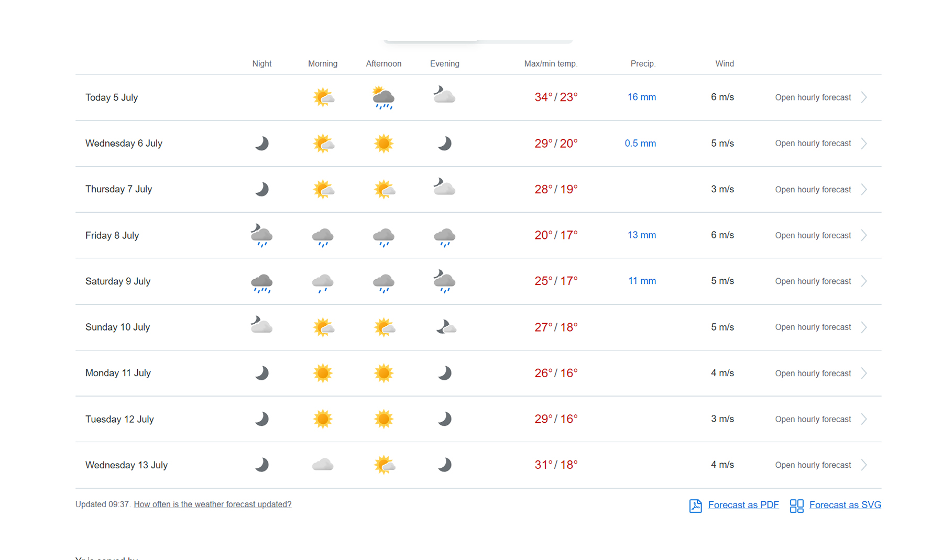Click Wednesday 6 July afternoon sun icon

[x=383, y=144]
